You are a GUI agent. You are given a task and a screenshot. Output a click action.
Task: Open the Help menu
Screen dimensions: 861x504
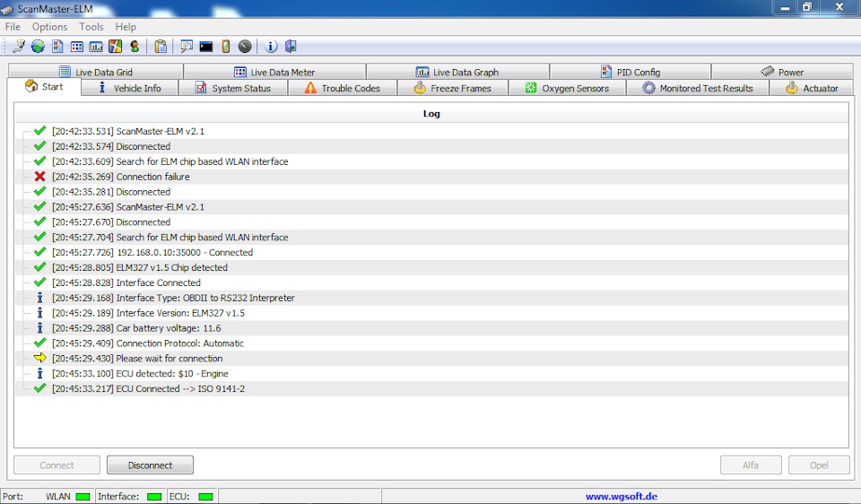point(126,27)
